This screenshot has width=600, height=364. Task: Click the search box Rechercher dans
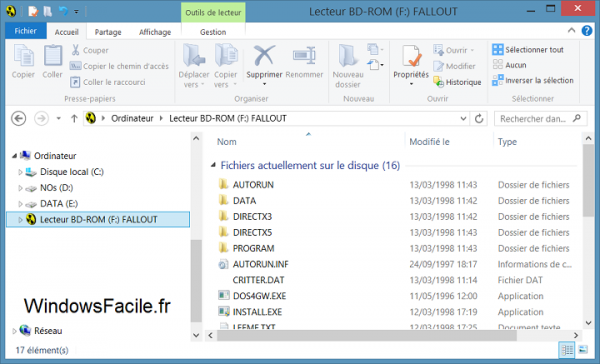coord(540,119)
